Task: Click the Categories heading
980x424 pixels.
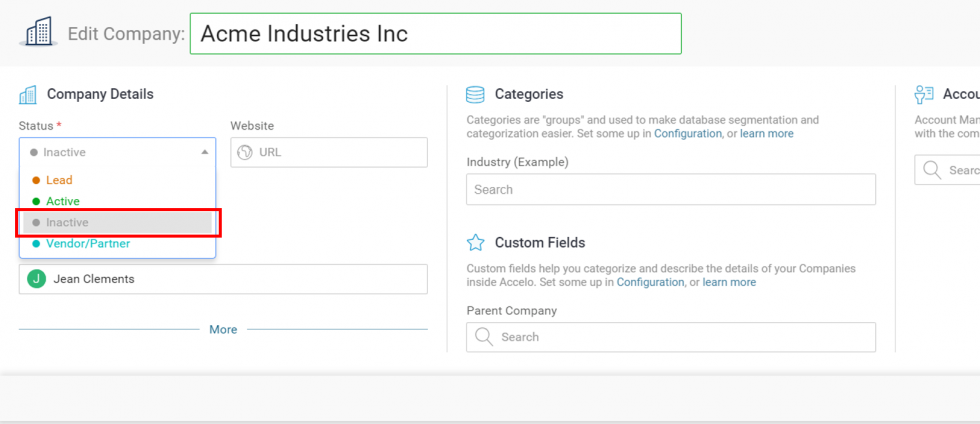Action: pos(529,94)
